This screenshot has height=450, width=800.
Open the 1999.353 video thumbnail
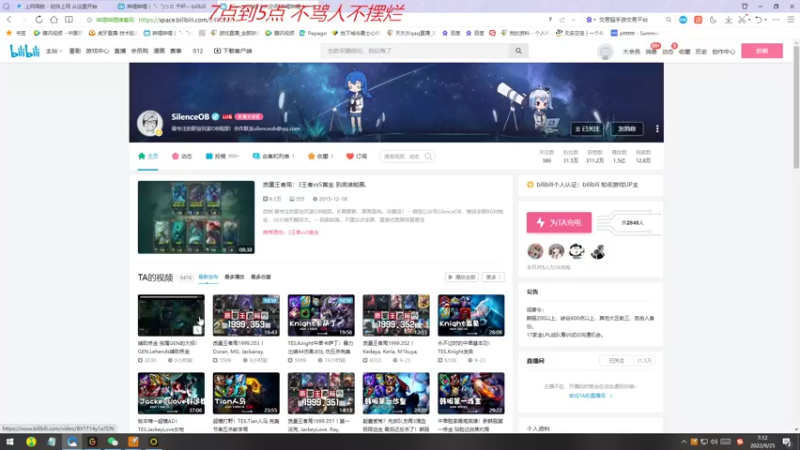pos(246,315)
